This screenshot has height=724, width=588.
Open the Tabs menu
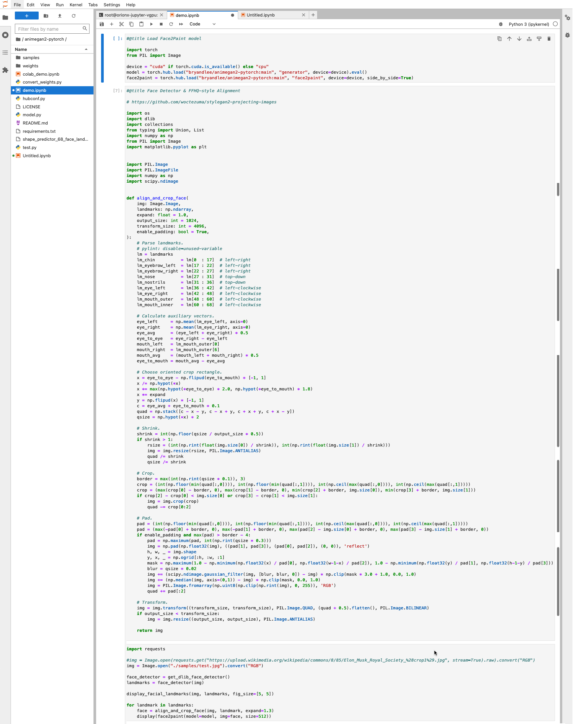tap(93, 5)
